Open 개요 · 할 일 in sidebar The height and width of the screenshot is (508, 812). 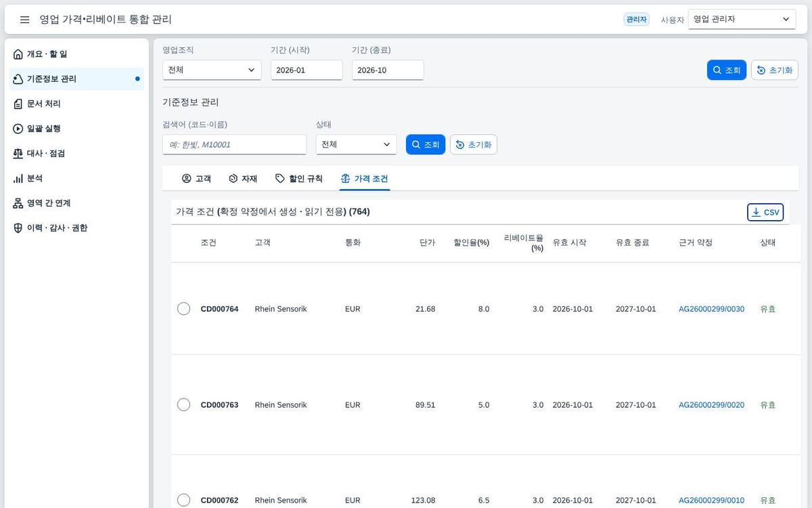tap(77, 54)
